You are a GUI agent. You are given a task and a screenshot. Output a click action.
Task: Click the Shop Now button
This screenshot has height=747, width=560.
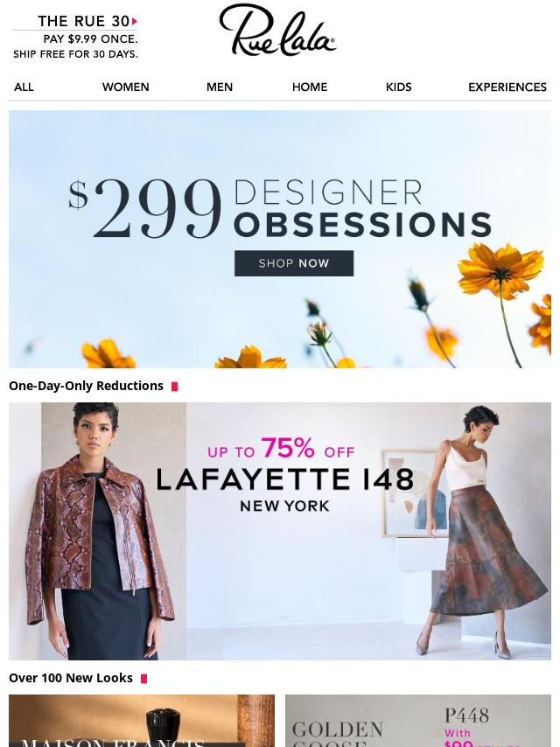click(294, 263)
